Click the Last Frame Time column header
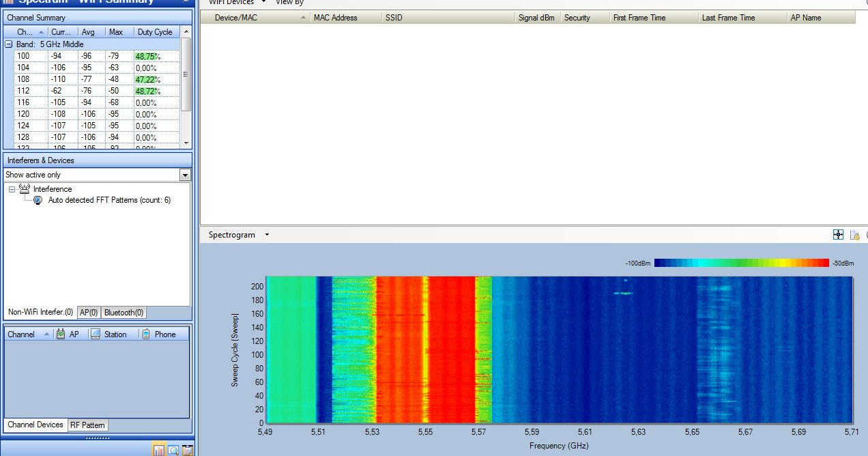Viewport: 868px width, 456px height. (743, 18)
